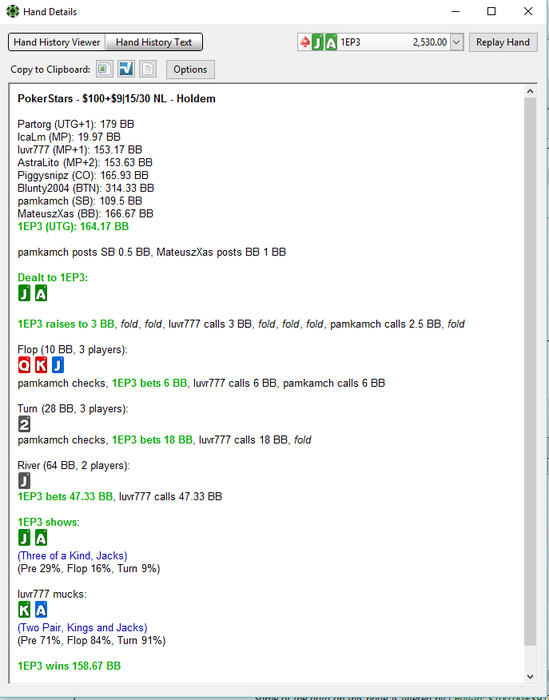This screenshot has width=549, height=700.
Task: Click the blue Ace card under luvr777 mucks
Action: click(x=41, y=610)
